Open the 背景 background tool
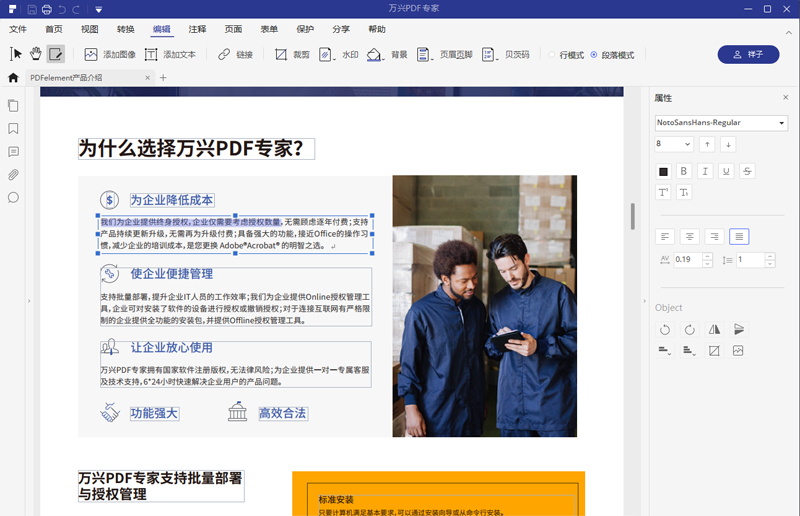This screenshot has width=800, height=516. (387, 54)
